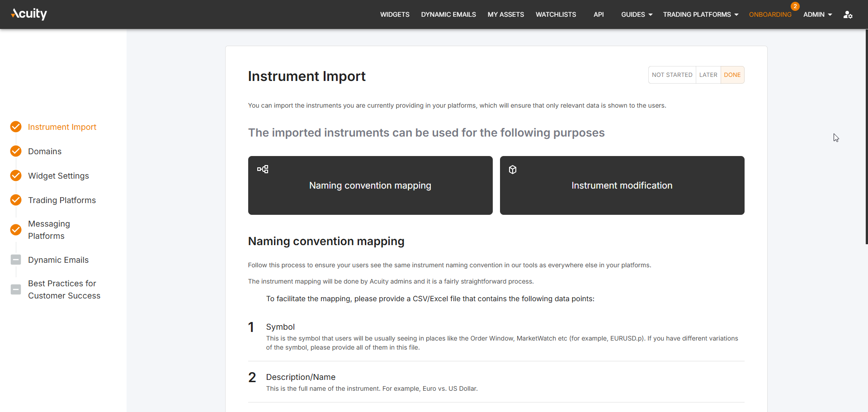
Task: Open the user settings icon in navbar
Action: coord(848,14)
